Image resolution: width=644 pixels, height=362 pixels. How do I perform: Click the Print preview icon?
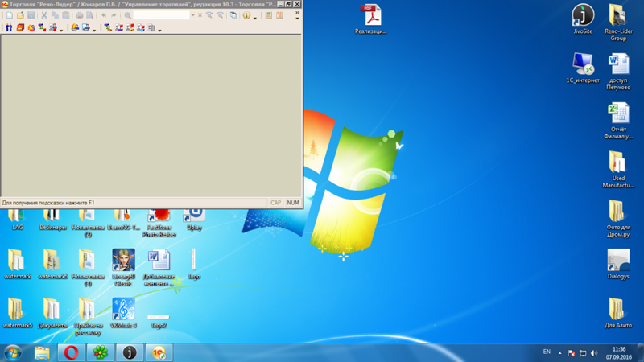click(90, 15)
